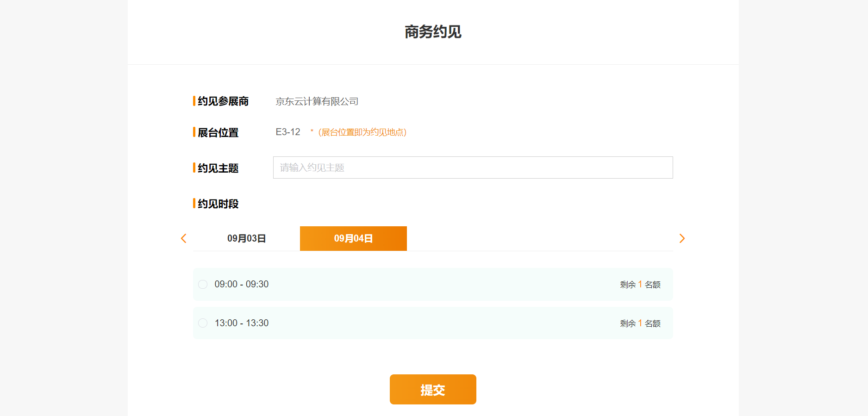Click the 13:00 - 13:30 time text
868x416 pixels.
click(241, 323)
